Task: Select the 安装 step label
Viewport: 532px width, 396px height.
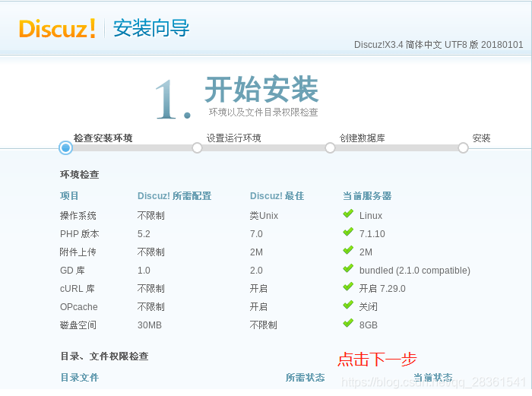Action: pos(481,138)
